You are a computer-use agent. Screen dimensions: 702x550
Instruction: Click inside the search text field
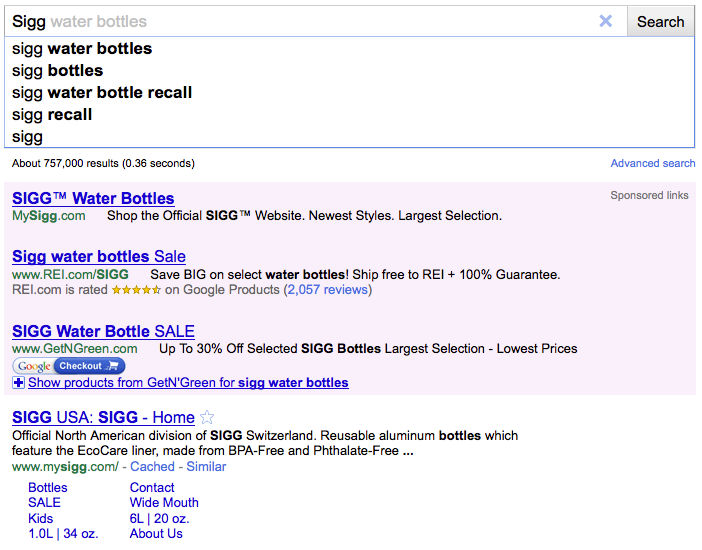click(x=302, y=21)
